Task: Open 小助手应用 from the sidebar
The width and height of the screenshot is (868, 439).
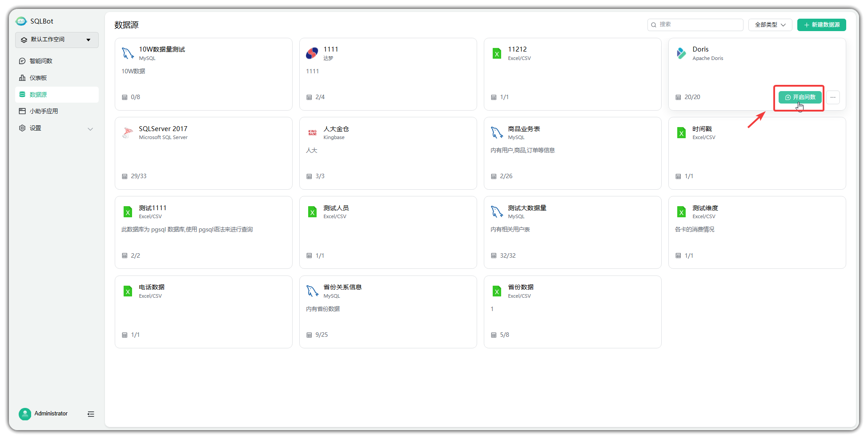Action: tap(44, 111)
